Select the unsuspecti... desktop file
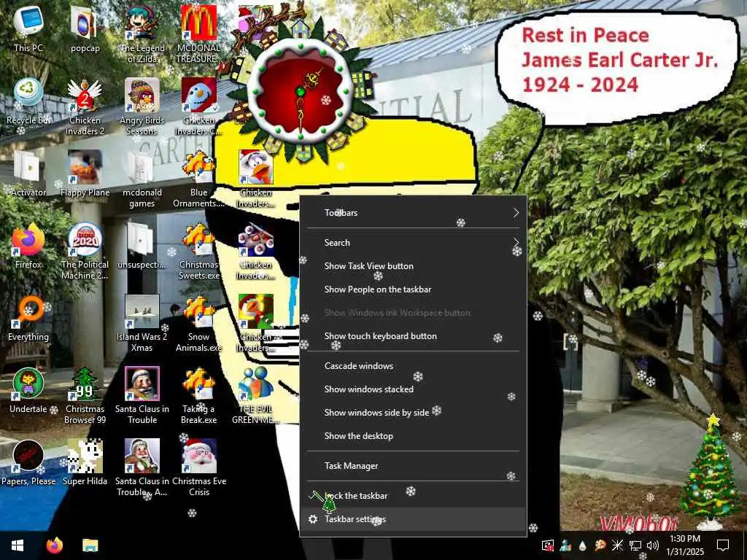Viewport: 747px width, 560px height. pos(142,245)
